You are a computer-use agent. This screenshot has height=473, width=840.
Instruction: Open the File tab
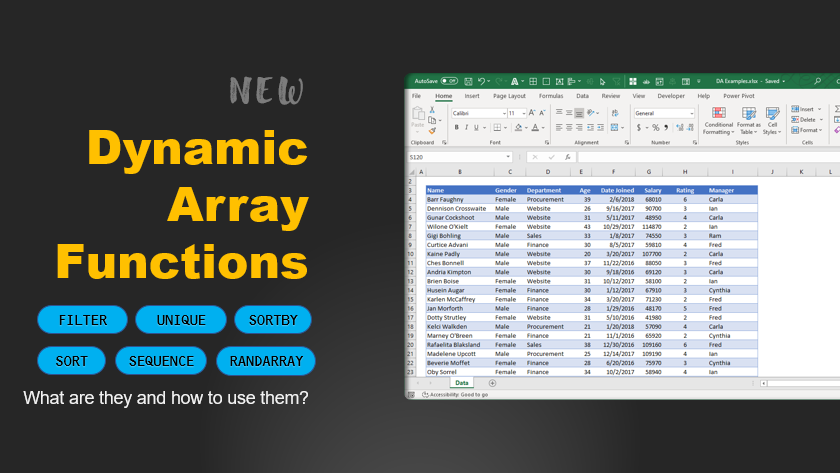click(416, 96)
